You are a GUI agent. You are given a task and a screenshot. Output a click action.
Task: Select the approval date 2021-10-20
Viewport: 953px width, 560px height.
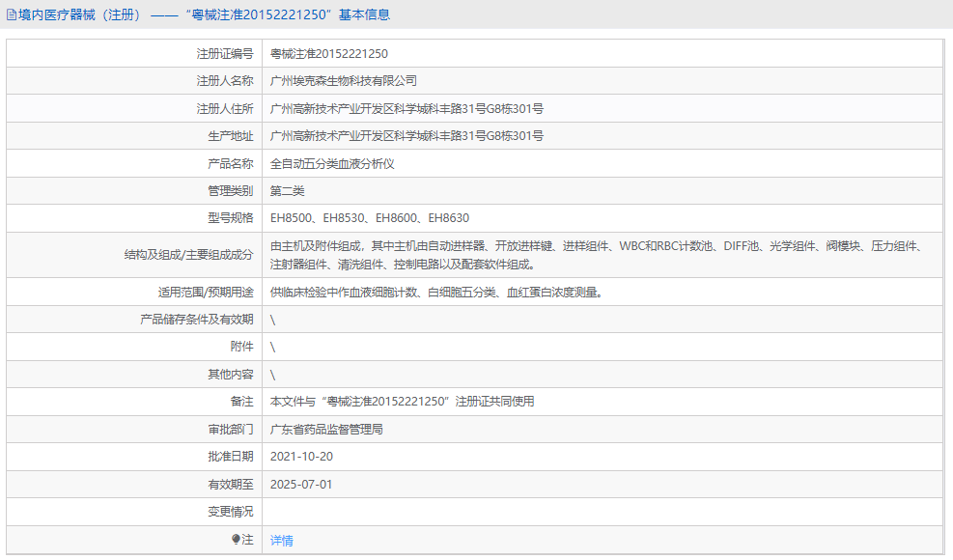coord(306,455)
